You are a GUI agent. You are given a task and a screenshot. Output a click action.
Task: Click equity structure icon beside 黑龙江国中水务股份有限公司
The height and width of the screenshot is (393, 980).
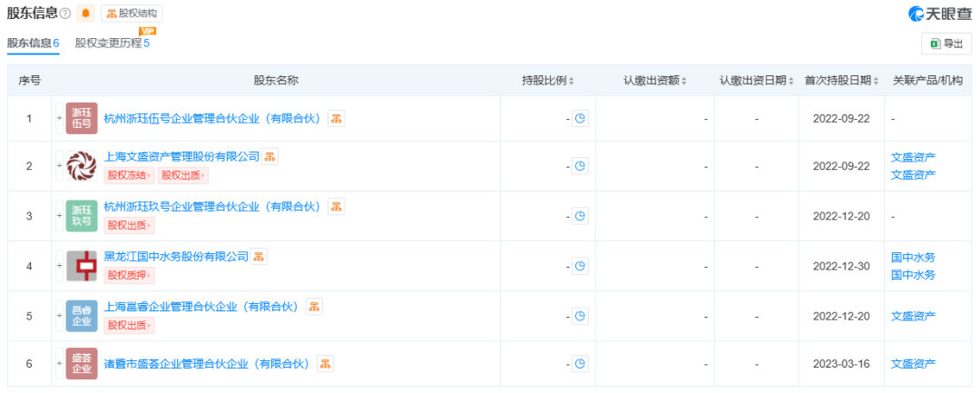tap(259, 257)
